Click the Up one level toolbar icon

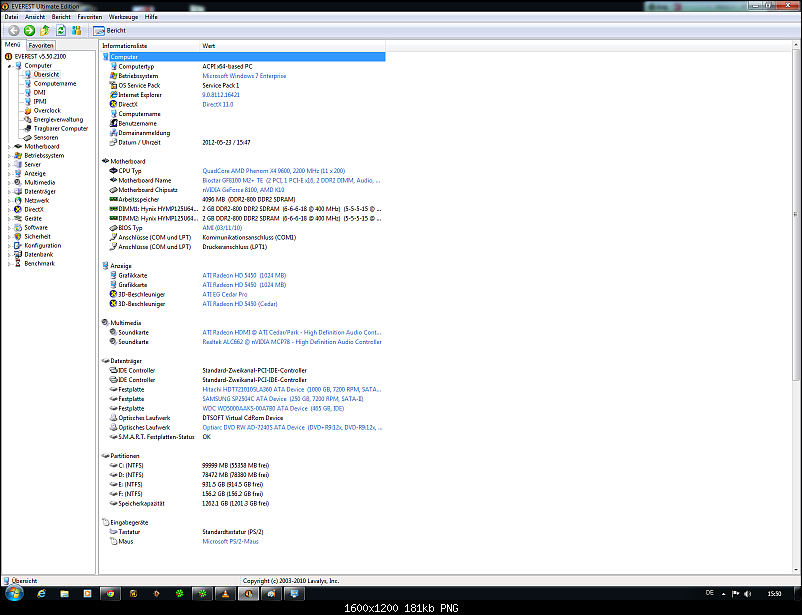(45, 31)
